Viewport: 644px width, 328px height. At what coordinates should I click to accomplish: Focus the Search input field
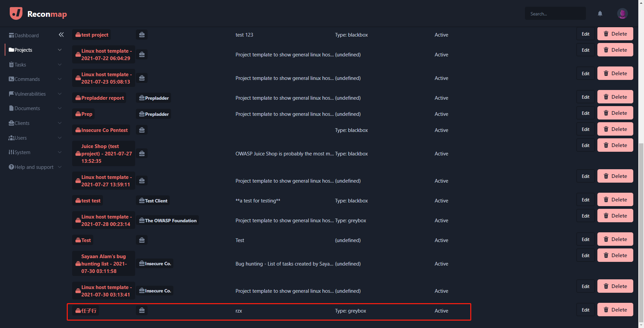point(555,14)
